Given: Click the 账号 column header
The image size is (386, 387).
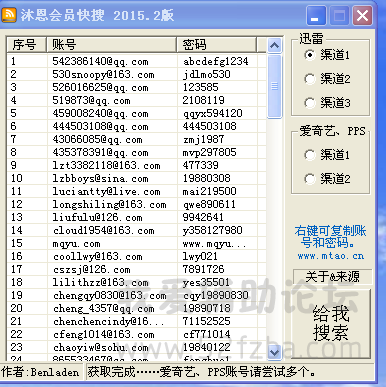Looking at the screenshot, I should (112, 45).
